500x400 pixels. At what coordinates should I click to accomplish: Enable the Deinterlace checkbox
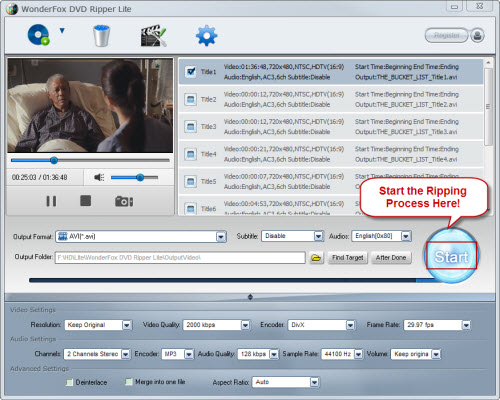point(69,382)
